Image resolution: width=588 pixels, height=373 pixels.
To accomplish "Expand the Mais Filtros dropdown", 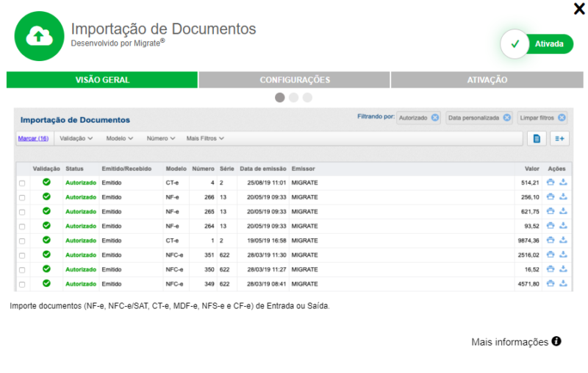I will [205, 138].
